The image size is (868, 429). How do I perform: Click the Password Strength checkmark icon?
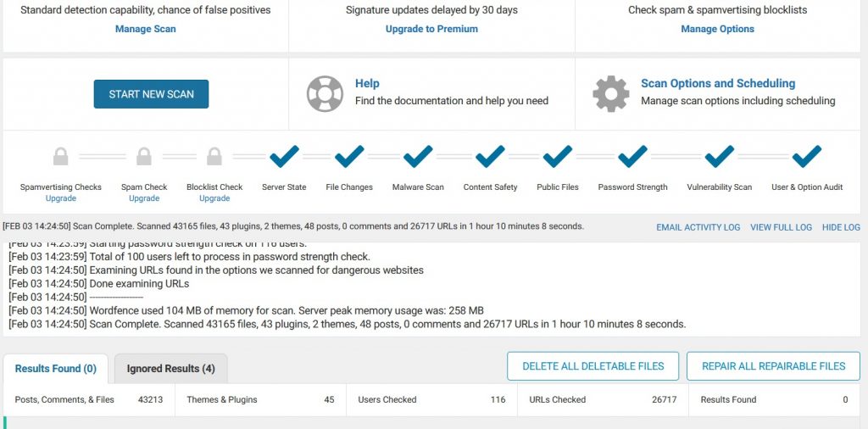tap(632, 157)
